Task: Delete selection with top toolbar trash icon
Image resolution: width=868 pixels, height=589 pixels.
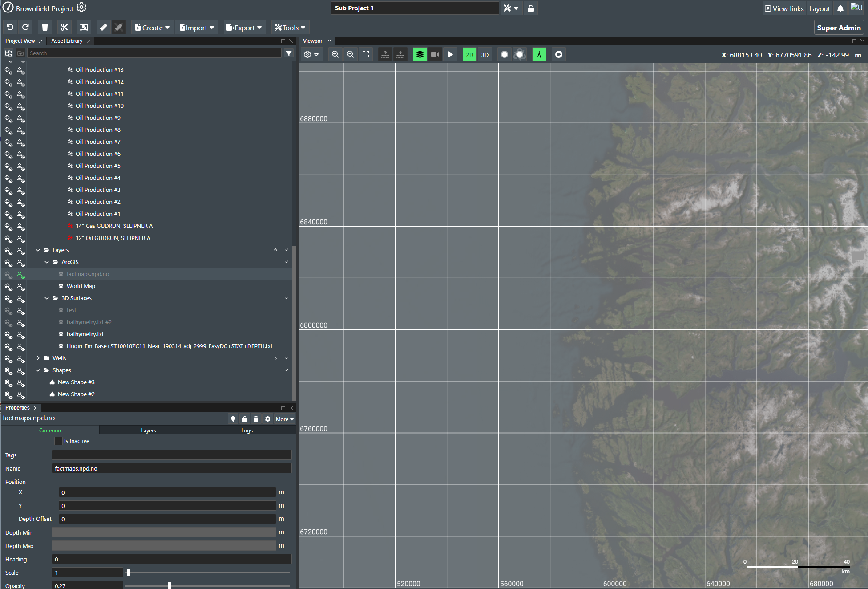Action: pos(45,28)
